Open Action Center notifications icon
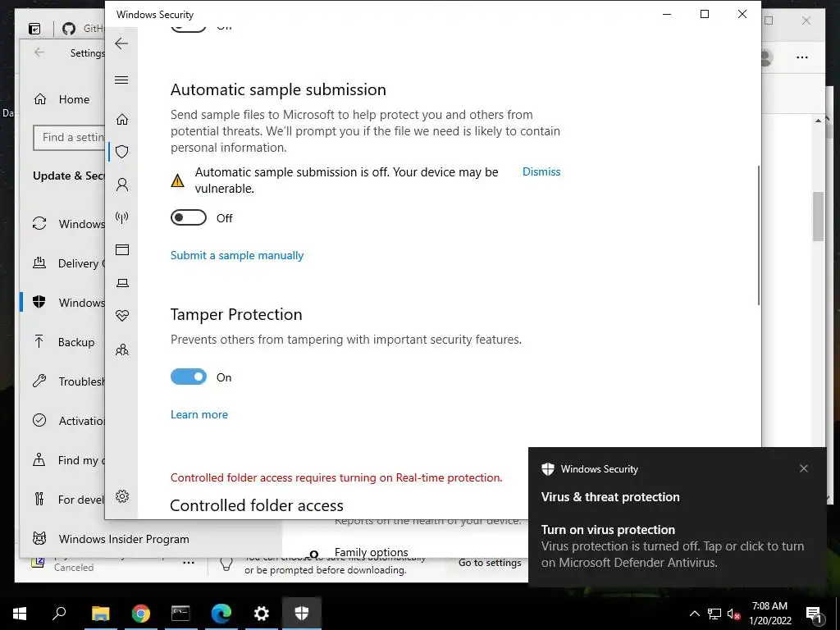Image resolution: width=840 pixels, height=630 pixels. pyautogui.click(x=814, y=614)
